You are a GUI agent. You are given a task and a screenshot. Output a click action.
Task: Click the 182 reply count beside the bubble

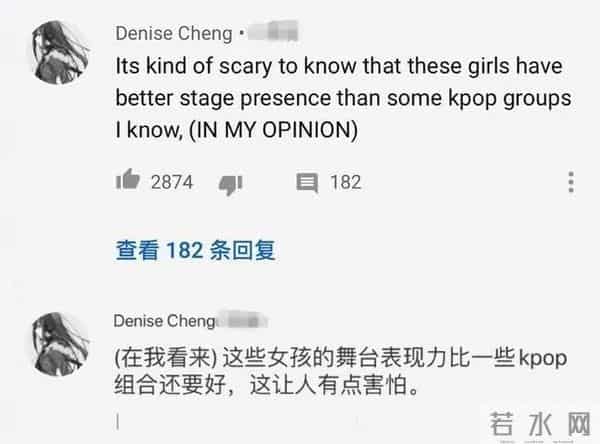pos(345,182)
